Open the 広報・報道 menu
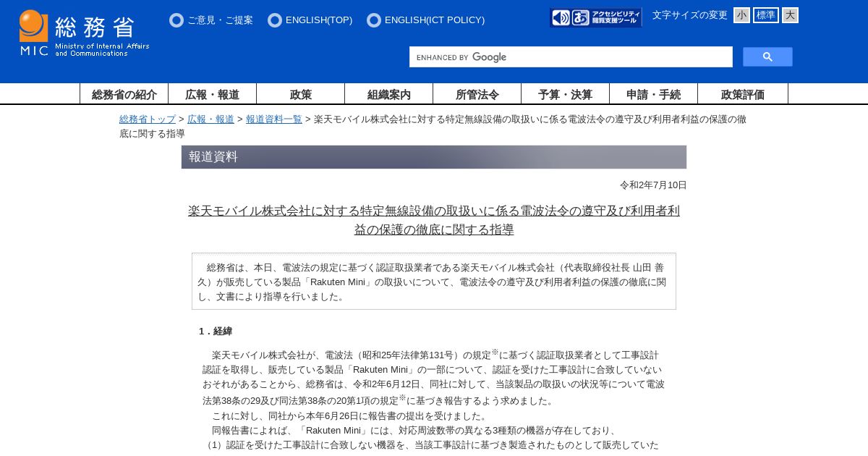This screenshot has width=868, height=456. 213,94
